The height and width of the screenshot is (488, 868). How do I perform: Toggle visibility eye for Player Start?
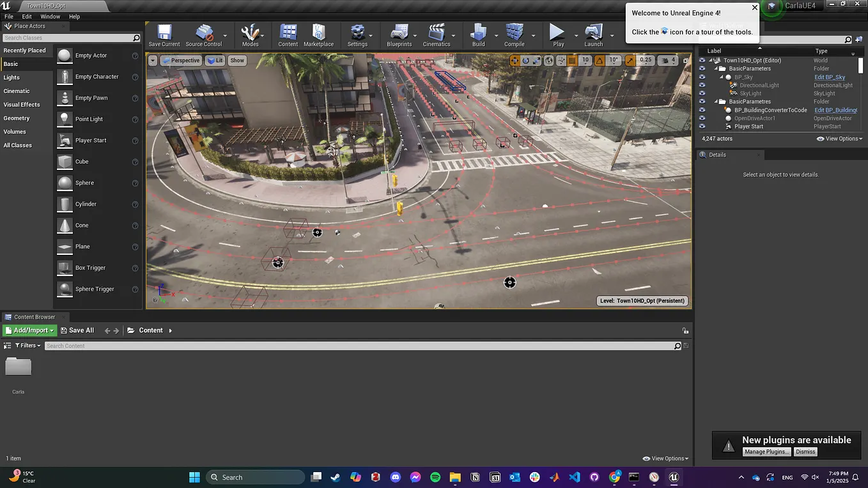point(702,126)
